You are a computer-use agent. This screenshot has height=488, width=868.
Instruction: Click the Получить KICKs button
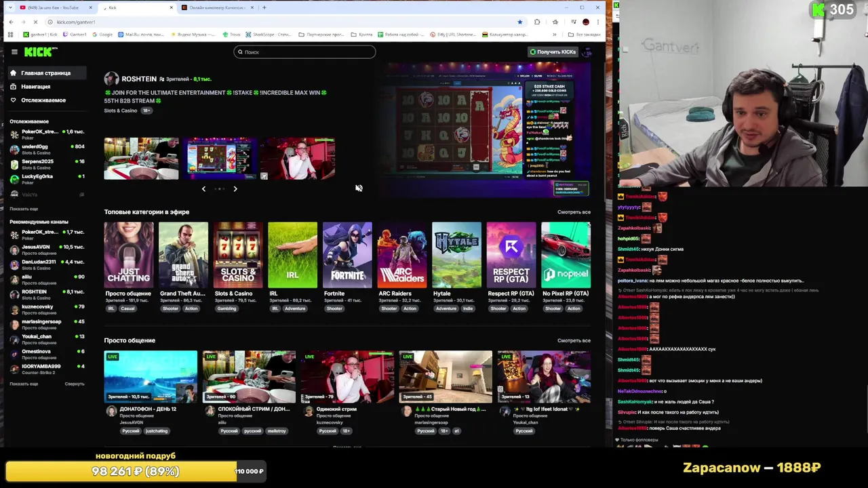pyautogui.click(x=553, y=52)
